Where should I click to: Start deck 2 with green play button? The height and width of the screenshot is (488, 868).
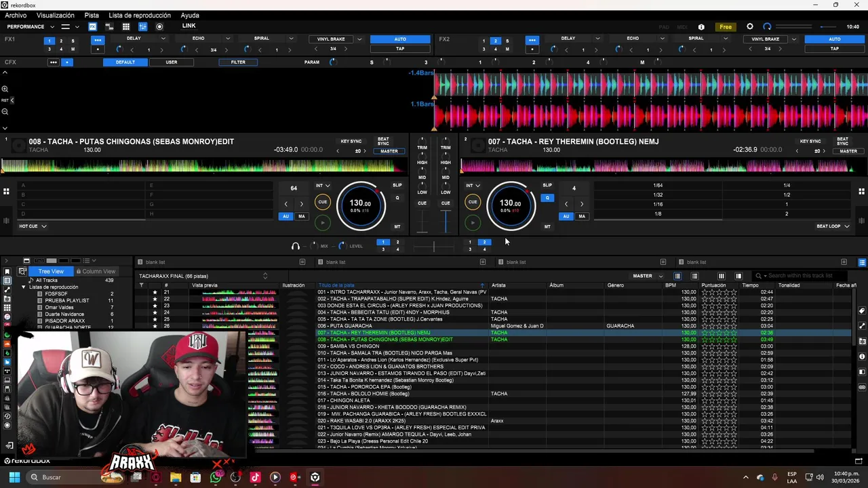tap(473, 222)
